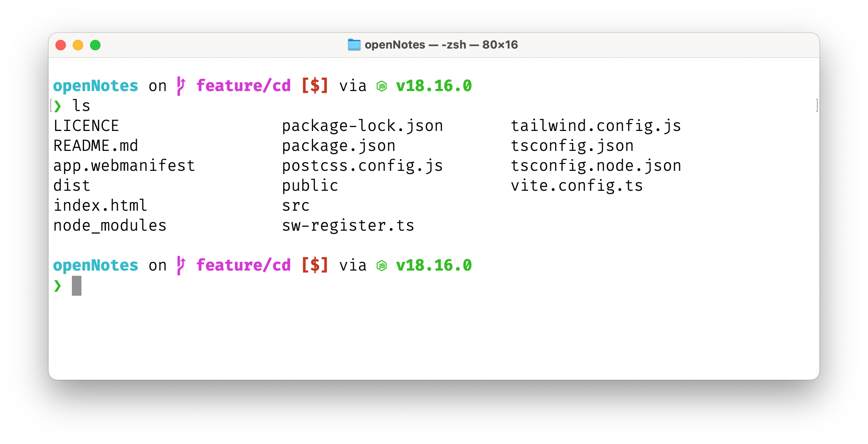Click the sw-register.ts filename
The image size is (868, 444).
[348, 225]
